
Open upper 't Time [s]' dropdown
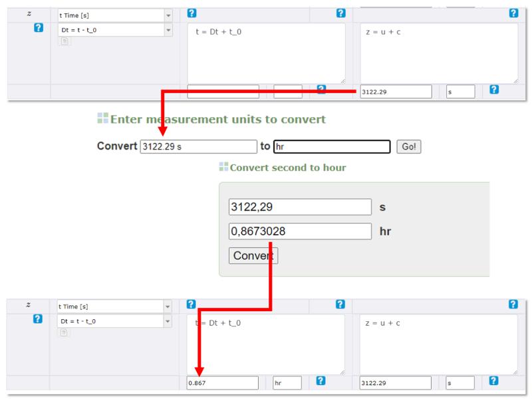click(x=115, y=15)
